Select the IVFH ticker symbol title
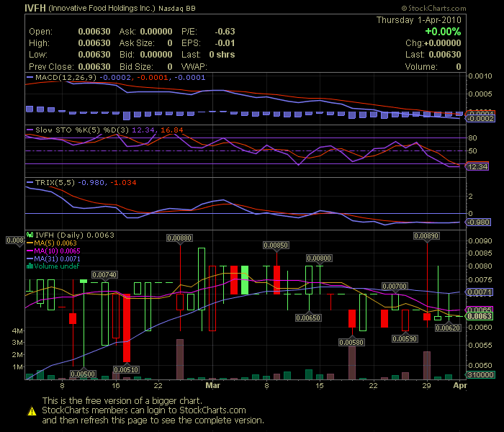Viewport: 504px width, 432px height. [35, 8]
